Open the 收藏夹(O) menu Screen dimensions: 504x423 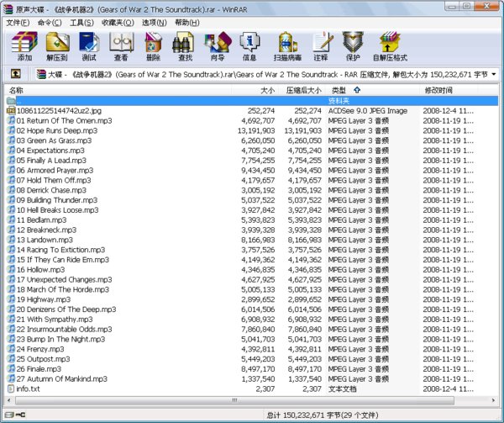[118, 23]
